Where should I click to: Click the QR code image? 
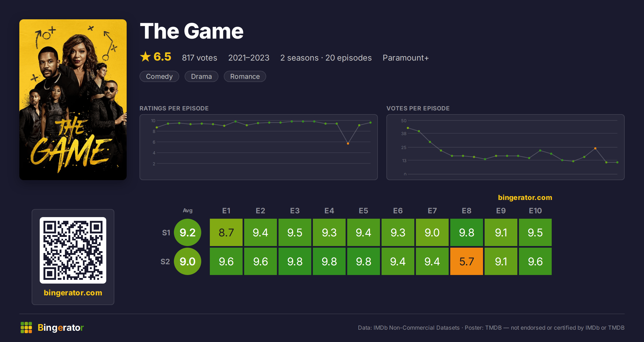73,250
